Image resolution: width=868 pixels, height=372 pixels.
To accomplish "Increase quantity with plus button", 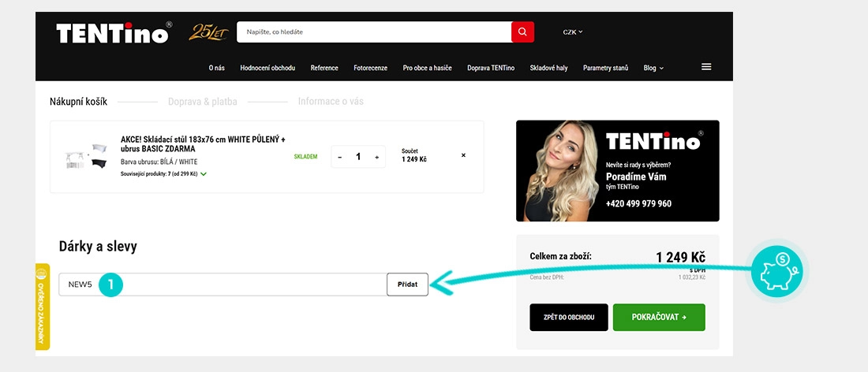I will pos(377,157).
